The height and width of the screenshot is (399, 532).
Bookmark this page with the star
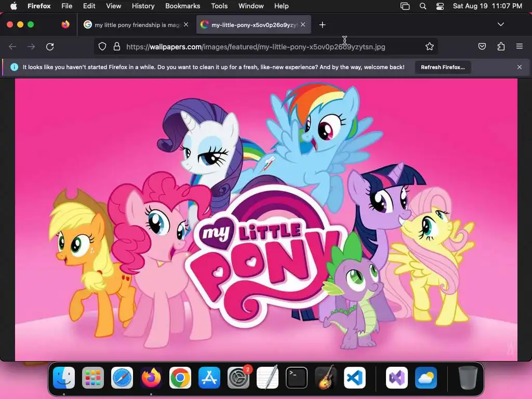[430, 46]
